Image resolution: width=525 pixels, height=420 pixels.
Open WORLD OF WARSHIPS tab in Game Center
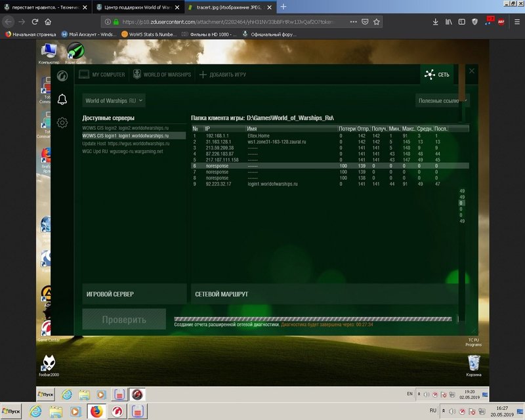point(162,74)
